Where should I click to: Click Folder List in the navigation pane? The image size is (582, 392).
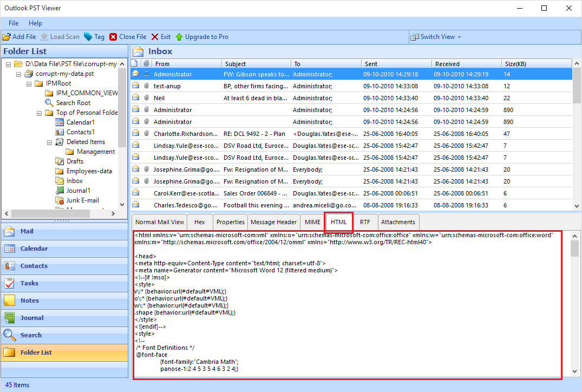coord(64,352)
